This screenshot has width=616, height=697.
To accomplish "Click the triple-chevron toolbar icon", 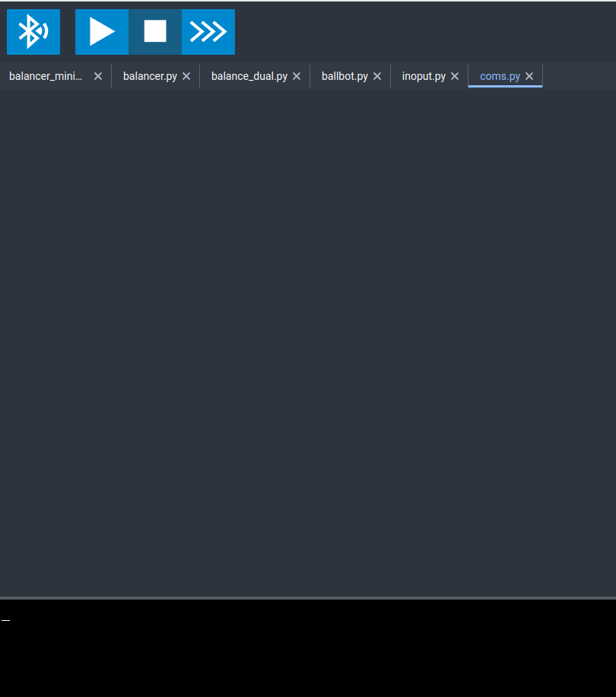I will [x=208, y=31].
